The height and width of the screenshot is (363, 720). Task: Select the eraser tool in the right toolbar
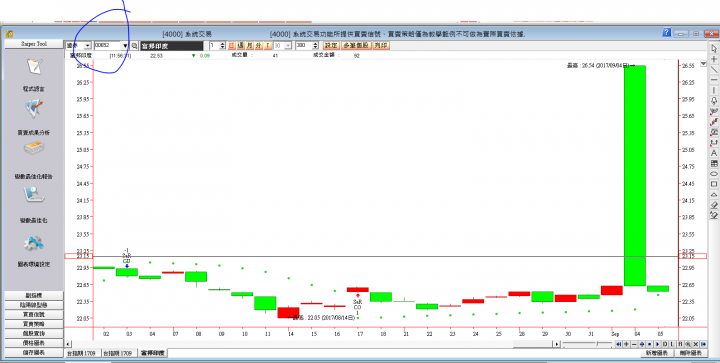coord(714,205)
